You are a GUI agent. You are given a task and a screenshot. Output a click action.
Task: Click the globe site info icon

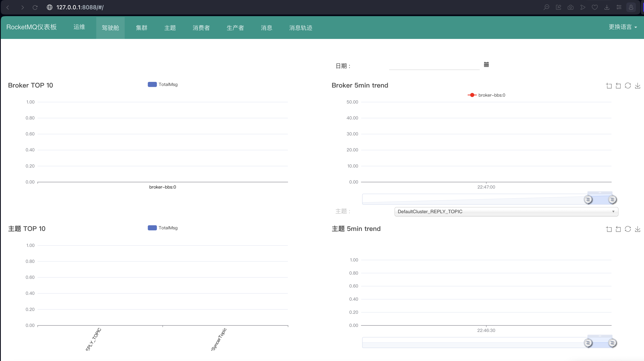click(x=49, y=7)
